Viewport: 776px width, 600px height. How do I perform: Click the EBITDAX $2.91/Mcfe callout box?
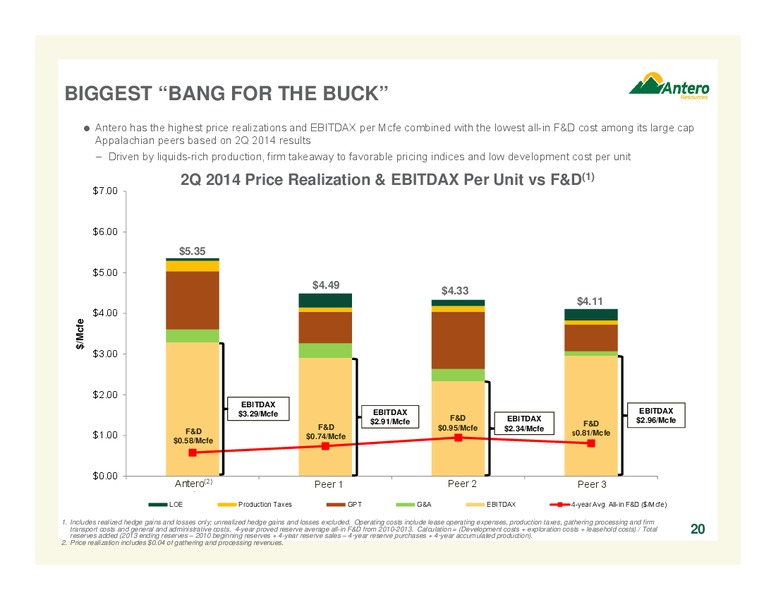390,417
